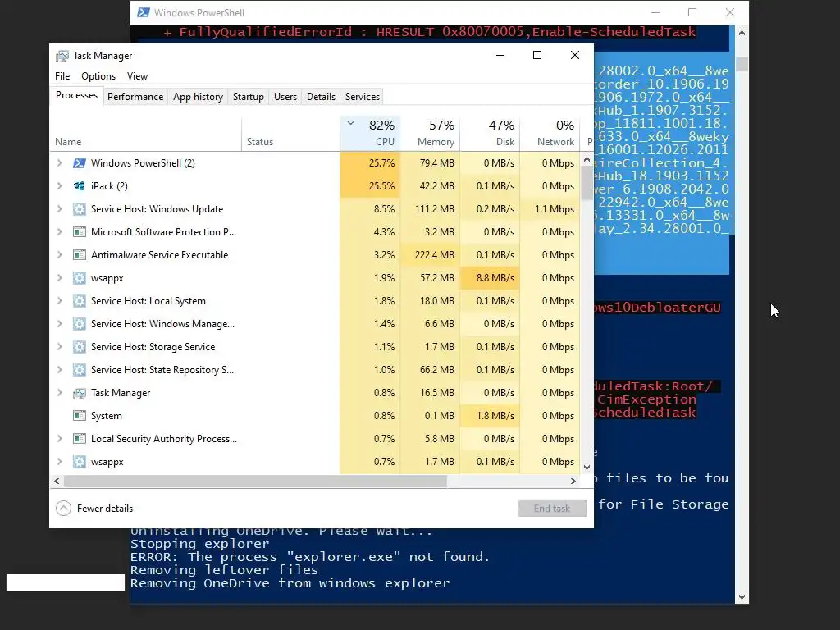Click the Local Security Authority Process icon
This screenshot has width=840, height=630.
80,439
